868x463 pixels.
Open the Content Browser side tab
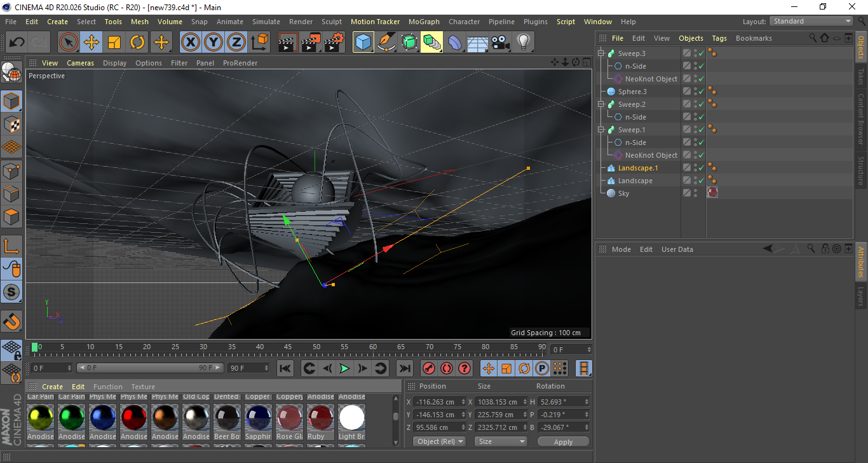[x=861, y=118]
